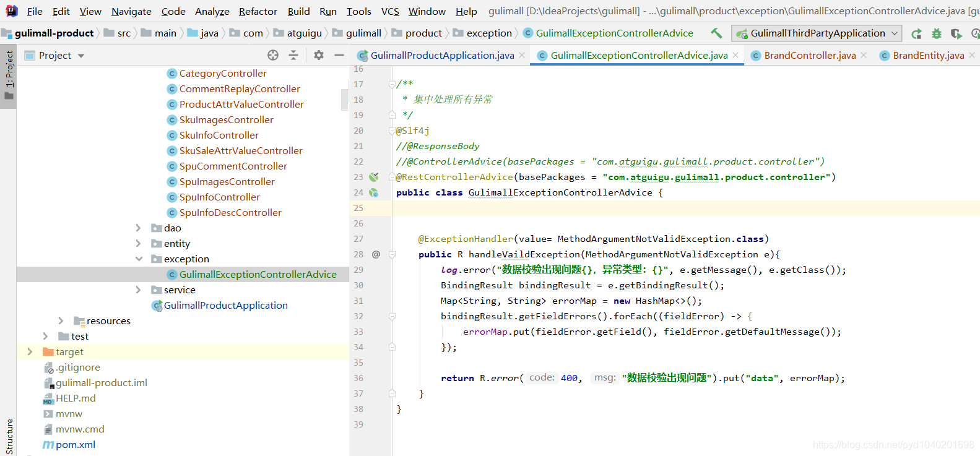Run with coverage shield icon
This screenshot has height=456, width=980.
[956, 33]
